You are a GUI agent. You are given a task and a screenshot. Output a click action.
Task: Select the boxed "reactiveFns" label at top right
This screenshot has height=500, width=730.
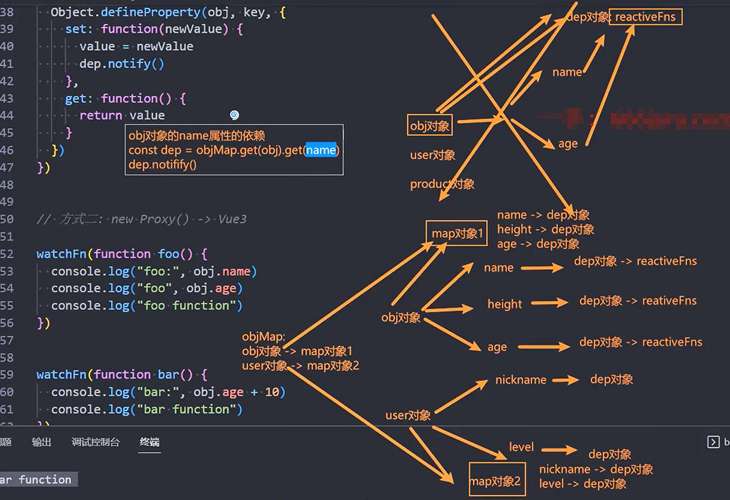(646, 17)
